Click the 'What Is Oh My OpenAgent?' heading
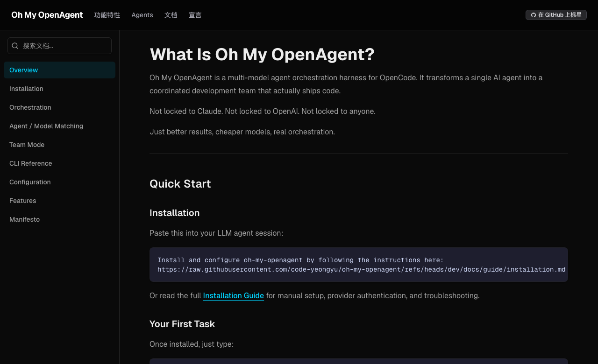 [x=262, y=54]
